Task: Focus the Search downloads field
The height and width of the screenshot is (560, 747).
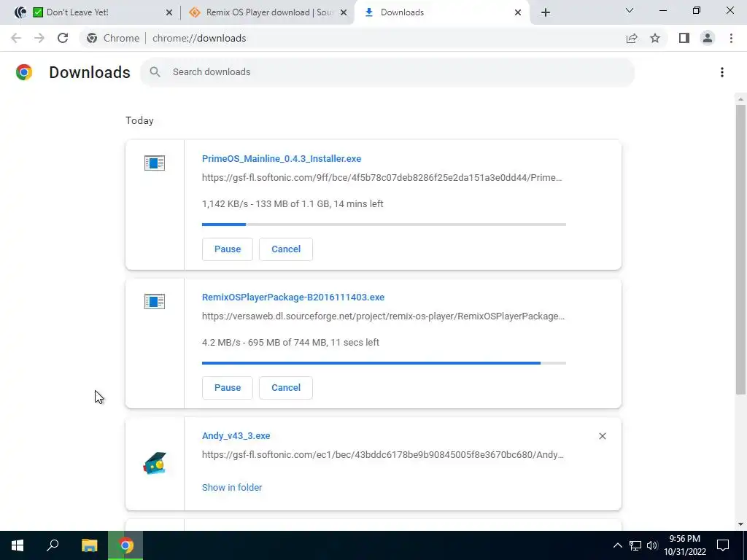Action: point(387,72)
